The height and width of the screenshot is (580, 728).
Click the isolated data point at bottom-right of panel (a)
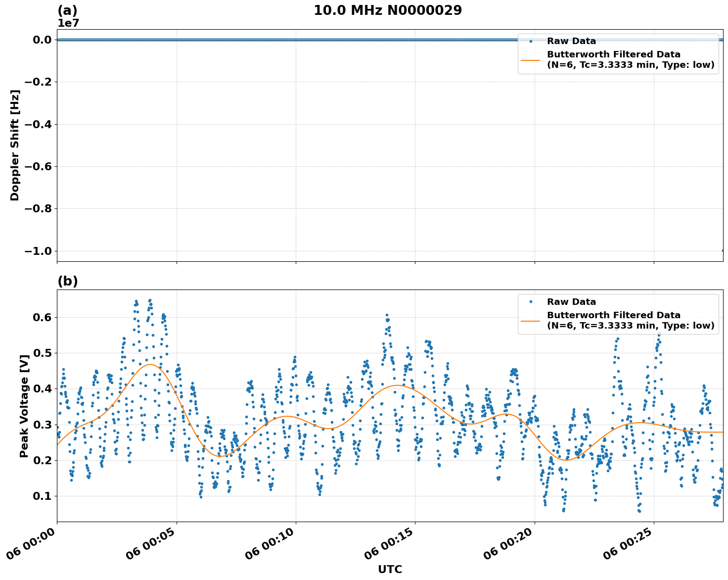(x=723, y=250)
